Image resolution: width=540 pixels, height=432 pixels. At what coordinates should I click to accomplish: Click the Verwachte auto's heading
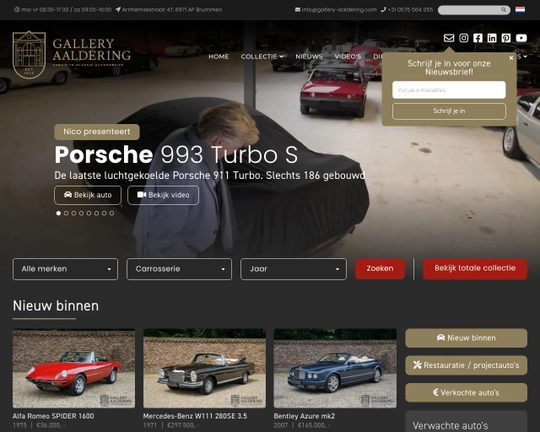(450, 426)
